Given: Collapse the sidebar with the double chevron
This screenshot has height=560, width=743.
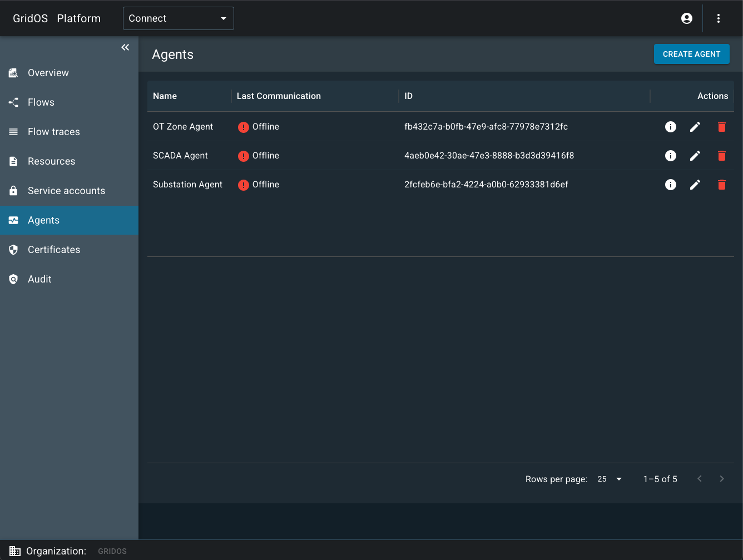Looking at the screenshot, I should [x=125, y=47].
